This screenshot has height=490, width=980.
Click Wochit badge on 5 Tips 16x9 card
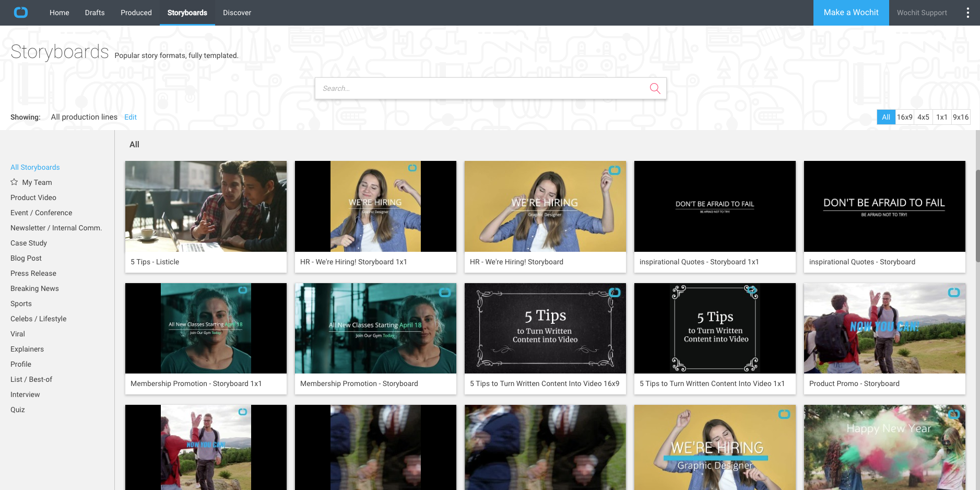coord(615,293)
